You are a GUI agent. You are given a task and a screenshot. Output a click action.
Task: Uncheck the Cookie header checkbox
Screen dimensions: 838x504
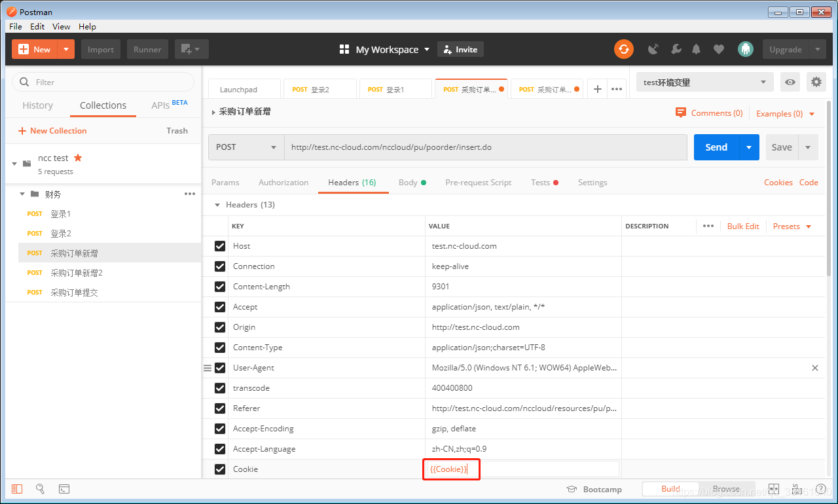tap(220, 469)
